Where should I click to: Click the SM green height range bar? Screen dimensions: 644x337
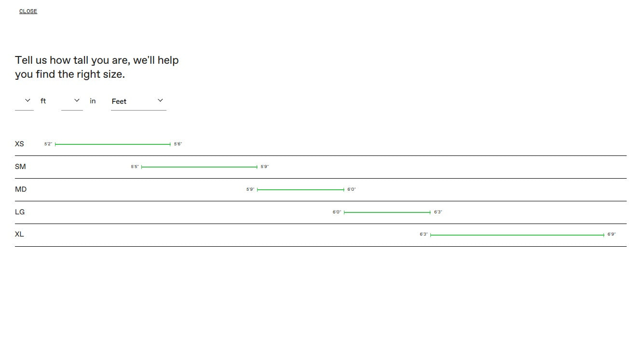click(x=199, y=167)
